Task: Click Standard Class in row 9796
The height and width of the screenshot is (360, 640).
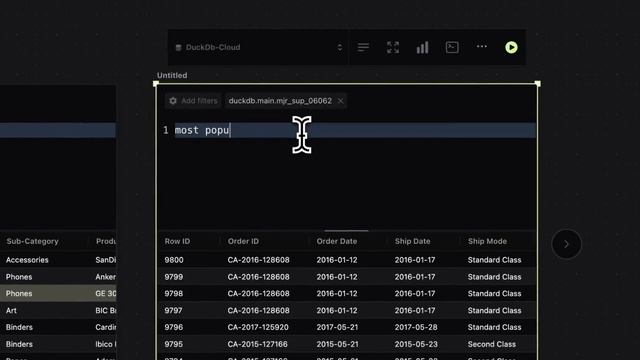Action: (494, 327)
